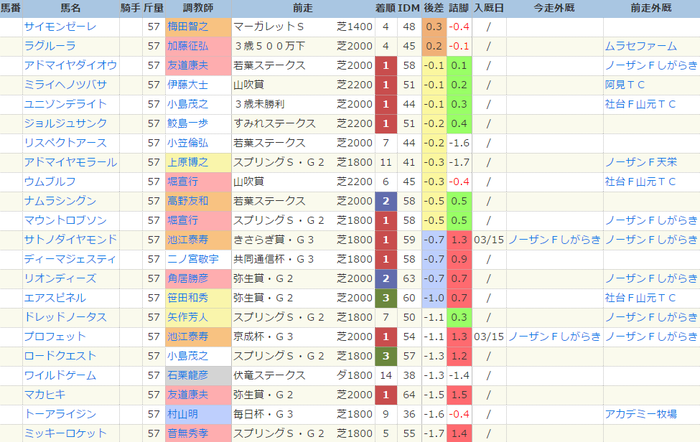
Task: Click 阿見TC stable link
Action: click(x=625, y=85)
